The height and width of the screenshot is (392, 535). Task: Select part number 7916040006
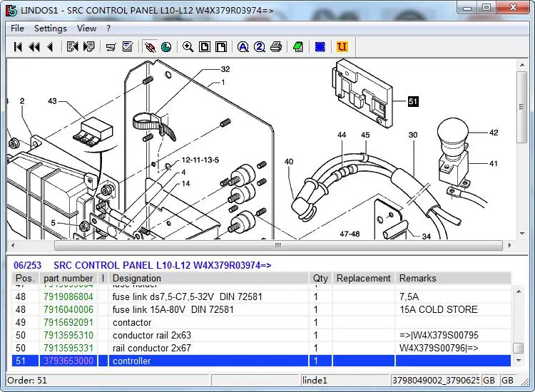[68, 309]
